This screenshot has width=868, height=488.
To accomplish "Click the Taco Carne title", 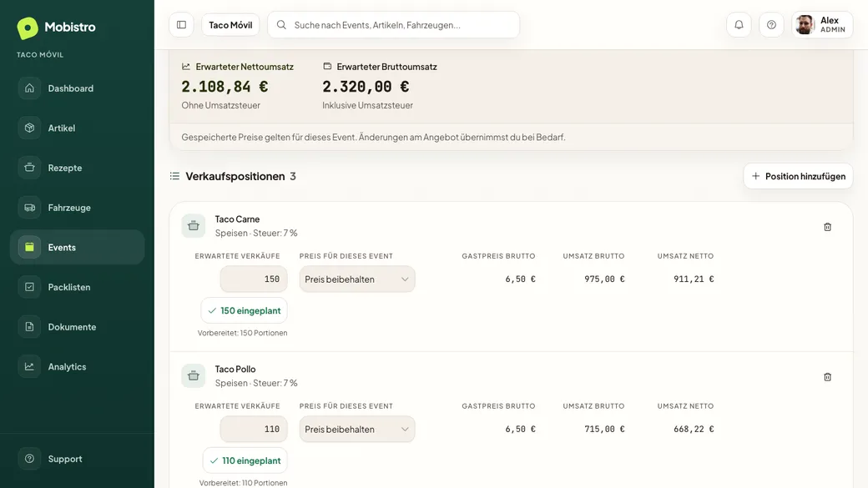I will coord(238,219).
